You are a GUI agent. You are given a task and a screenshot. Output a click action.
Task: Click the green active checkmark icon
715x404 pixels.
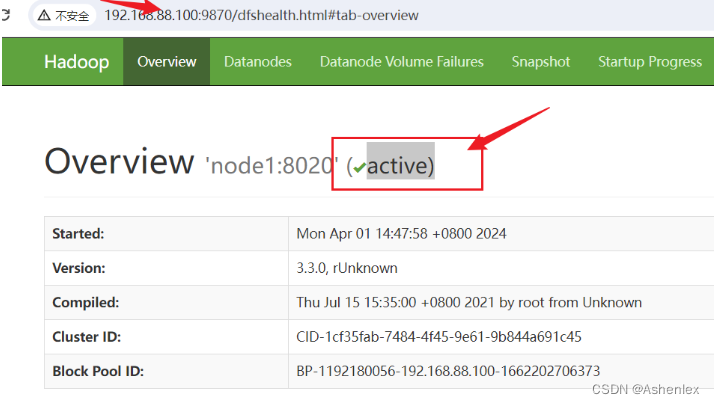(x=360, y=167)
